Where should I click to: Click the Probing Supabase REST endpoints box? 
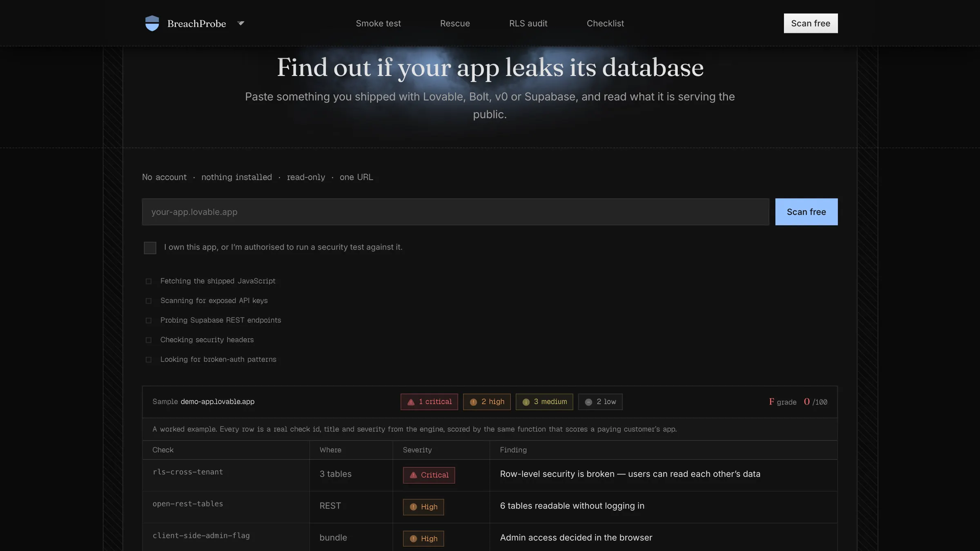click(149, 320)
